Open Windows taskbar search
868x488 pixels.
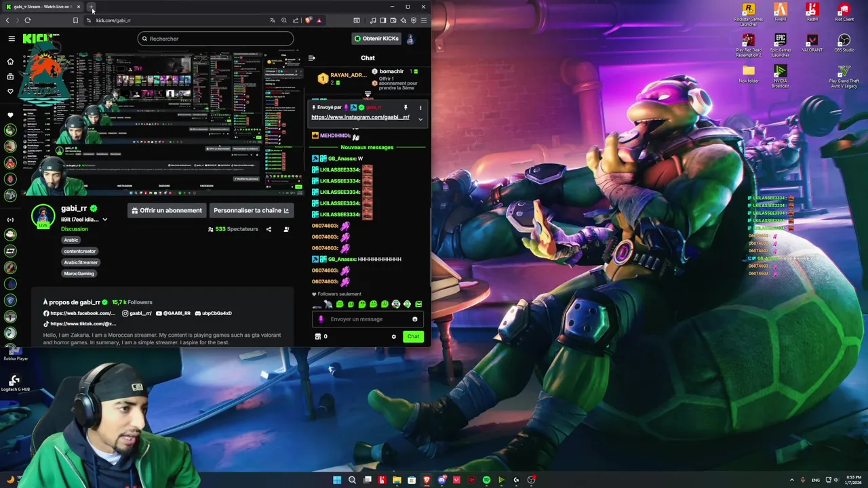click(x=352, y=480)
